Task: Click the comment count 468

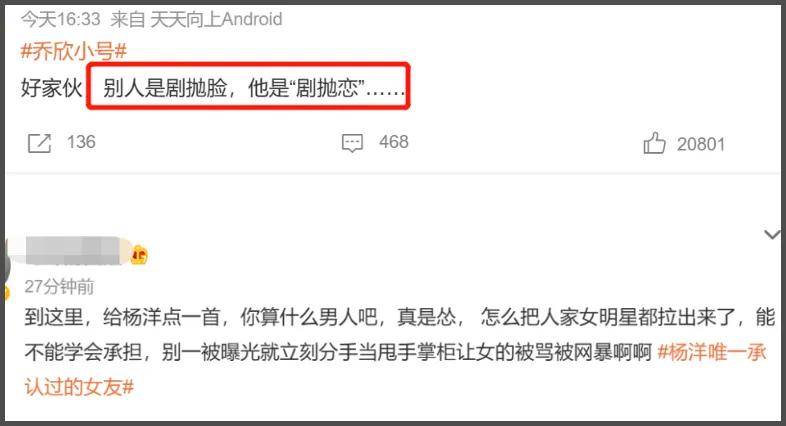Action: [x=394, y=142]
